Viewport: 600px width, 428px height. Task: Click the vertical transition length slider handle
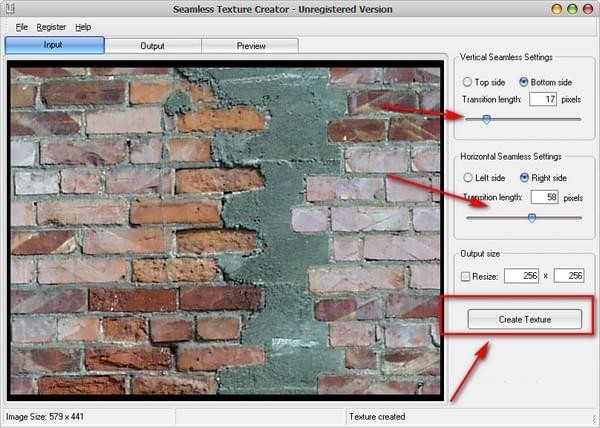pos(486,119)
